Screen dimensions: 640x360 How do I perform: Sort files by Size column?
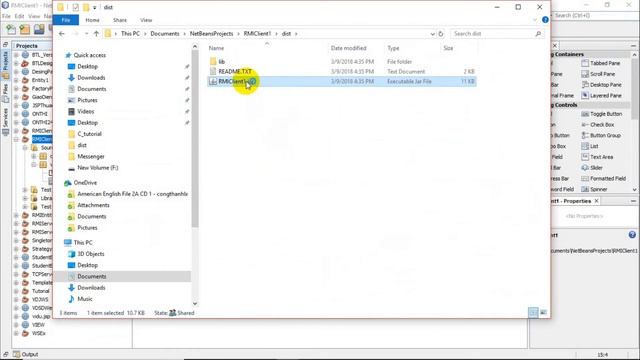coord(448,48)
